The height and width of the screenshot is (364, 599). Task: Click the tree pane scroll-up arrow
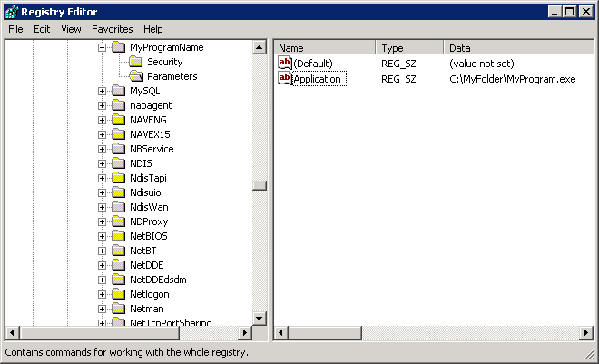[259, 47]
